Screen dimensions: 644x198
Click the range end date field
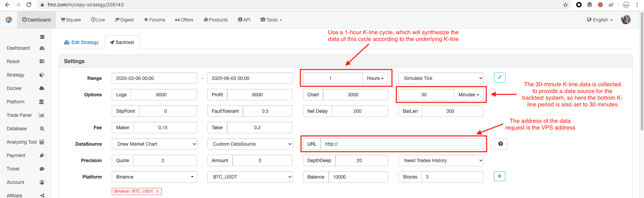point(250,78)
